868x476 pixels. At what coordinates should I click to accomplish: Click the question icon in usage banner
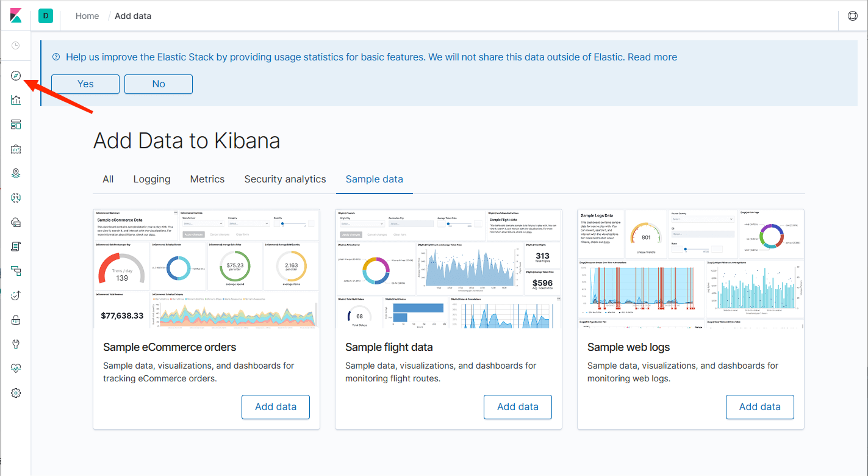(56, 57)
